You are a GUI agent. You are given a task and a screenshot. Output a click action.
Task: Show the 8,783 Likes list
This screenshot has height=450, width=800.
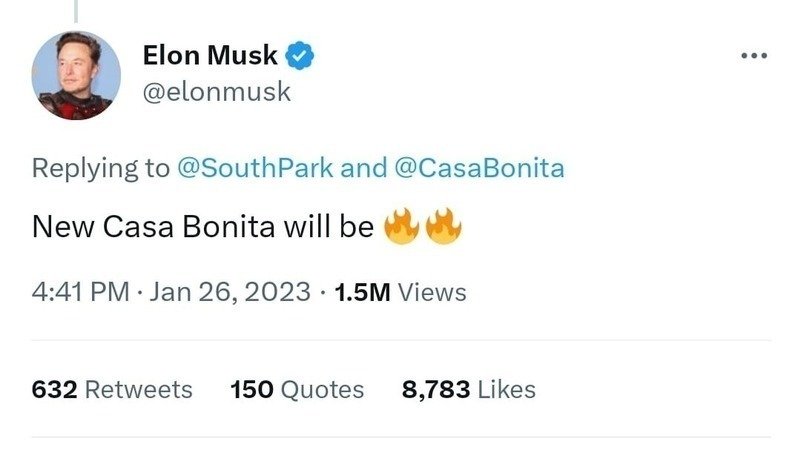468,389
